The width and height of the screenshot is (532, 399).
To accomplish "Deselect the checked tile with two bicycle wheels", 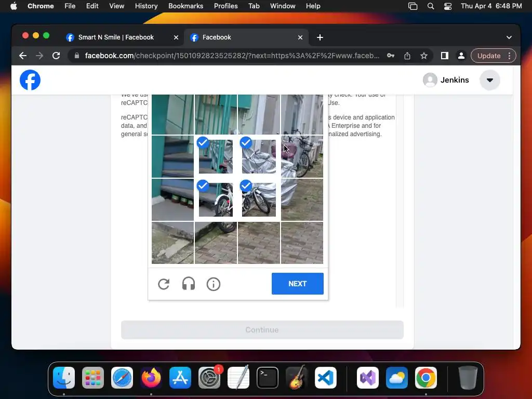I will pyautogui.click(x=259, y=199).
